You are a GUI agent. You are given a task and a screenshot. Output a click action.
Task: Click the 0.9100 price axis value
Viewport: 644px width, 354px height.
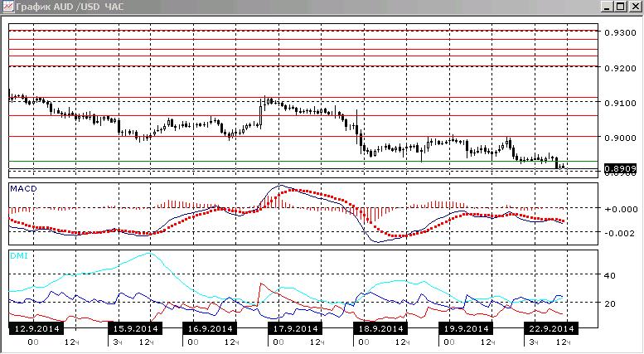[621, 103]
